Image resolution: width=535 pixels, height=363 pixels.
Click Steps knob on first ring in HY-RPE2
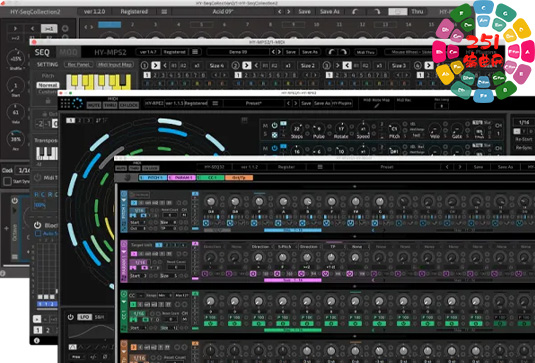pyautogui.click(x=297, y=129)
